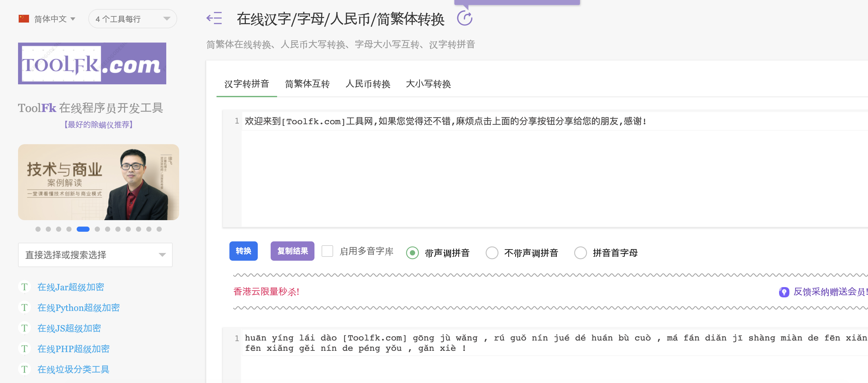868x383 pixels.
Task: Click the 复制结果 button
Action: point(292,251)
